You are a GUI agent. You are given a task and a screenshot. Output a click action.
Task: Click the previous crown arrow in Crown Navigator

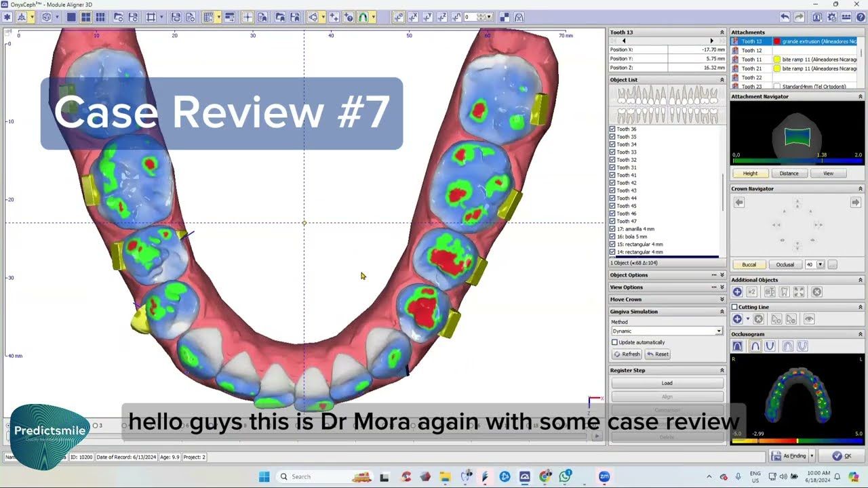point(739,203)
